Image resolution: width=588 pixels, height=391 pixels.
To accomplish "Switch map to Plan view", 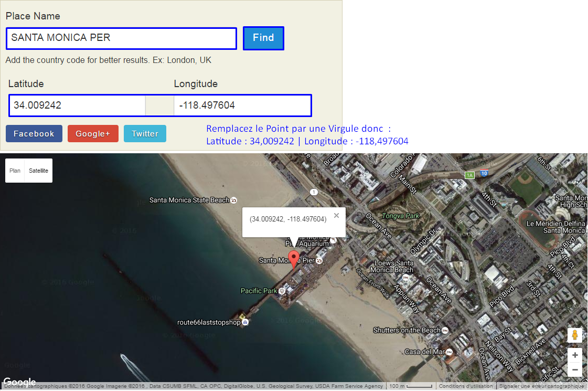I will 15,171.
